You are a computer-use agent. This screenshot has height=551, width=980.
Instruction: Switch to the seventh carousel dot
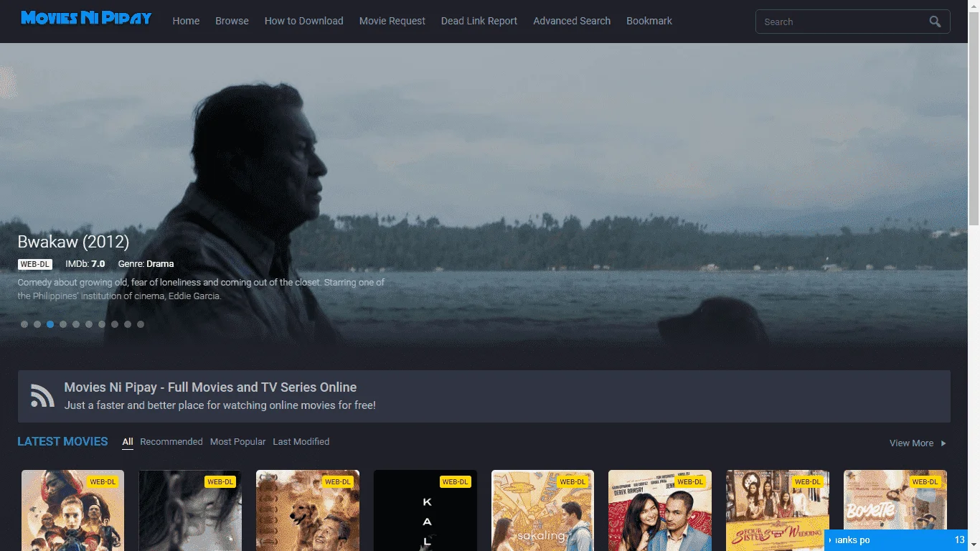click(x=102, y=324)
